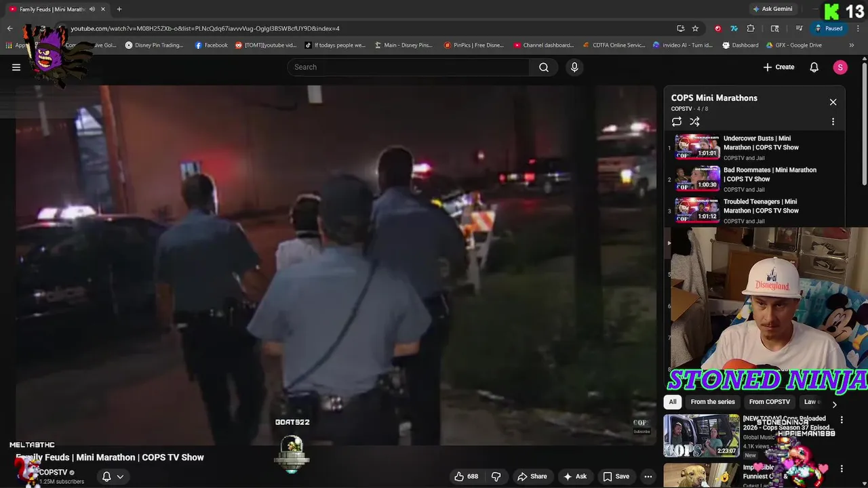Click the Create button
The width and height of the screenshot is (868, 488).
coord(778,67)
